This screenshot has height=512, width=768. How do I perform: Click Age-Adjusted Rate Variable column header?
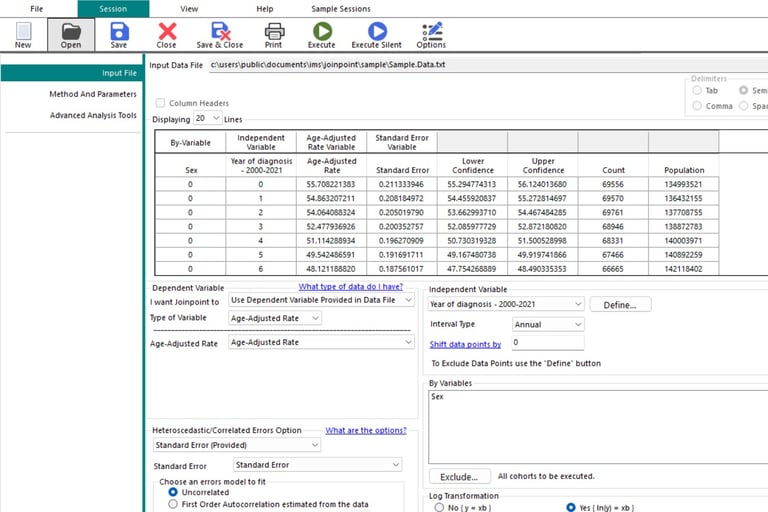[x=331, y=143]
